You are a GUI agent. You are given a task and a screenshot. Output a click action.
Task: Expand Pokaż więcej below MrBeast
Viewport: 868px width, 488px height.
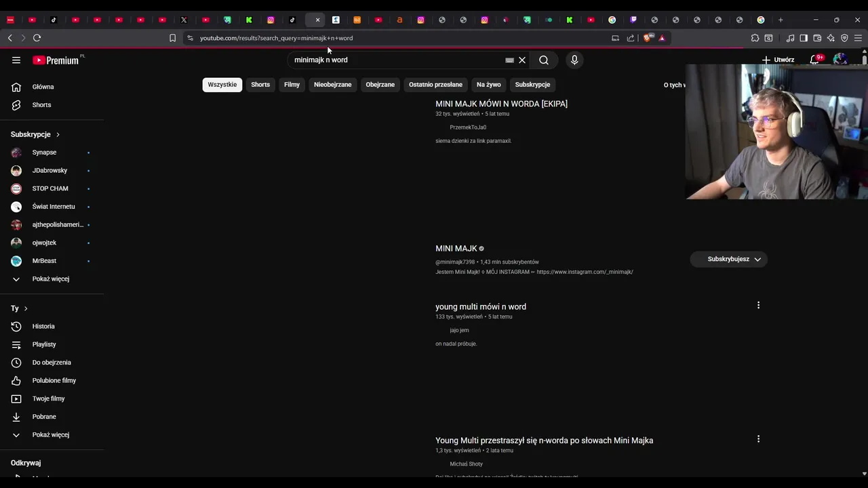click(x=52, y=279)
